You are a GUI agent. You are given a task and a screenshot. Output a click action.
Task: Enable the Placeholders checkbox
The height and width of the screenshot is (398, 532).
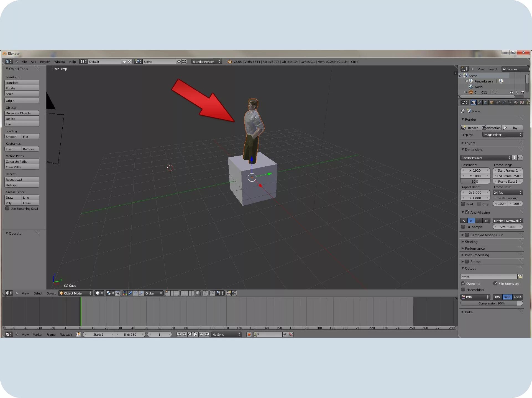463,290
